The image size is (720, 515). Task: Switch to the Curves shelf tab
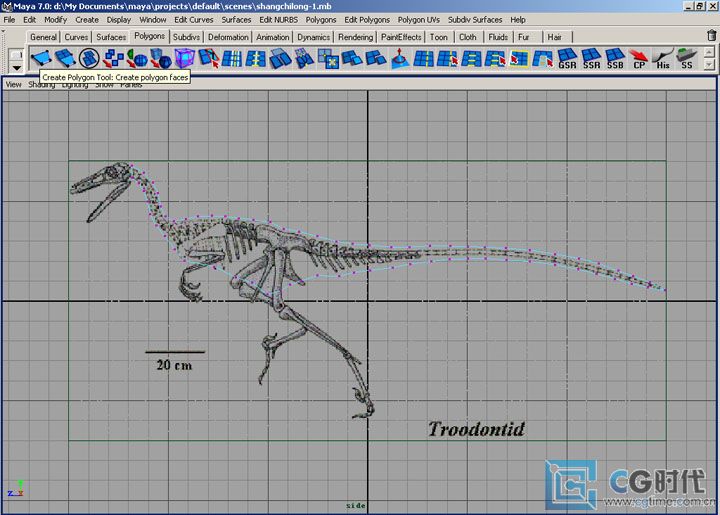point(76,37)
